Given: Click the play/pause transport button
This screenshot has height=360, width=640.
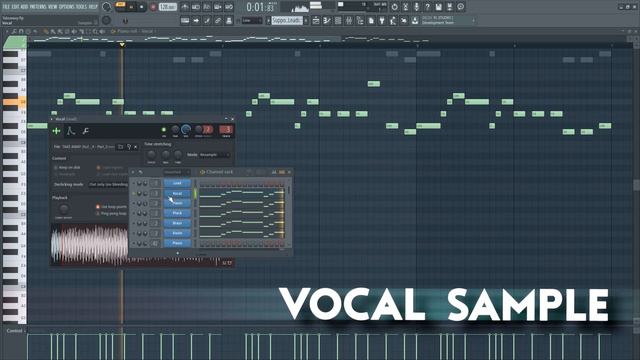Looking at the screenshot, I should pyautogui.click(x=131, y=7).
